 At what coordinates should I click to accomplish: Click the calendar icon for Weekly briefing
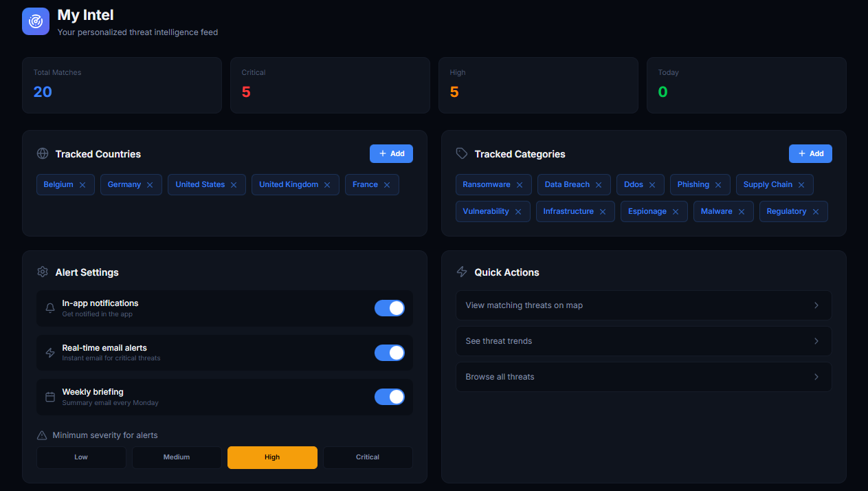point(49,397)
